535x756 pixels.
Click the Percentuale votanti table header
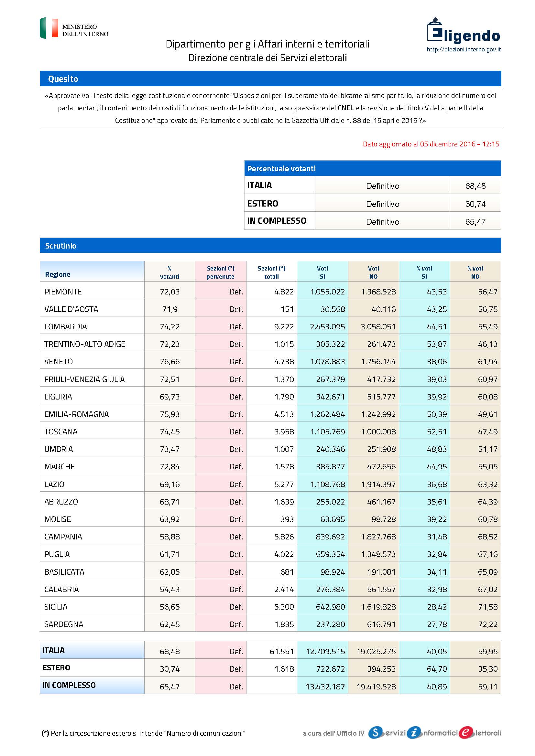coord(373,168)
